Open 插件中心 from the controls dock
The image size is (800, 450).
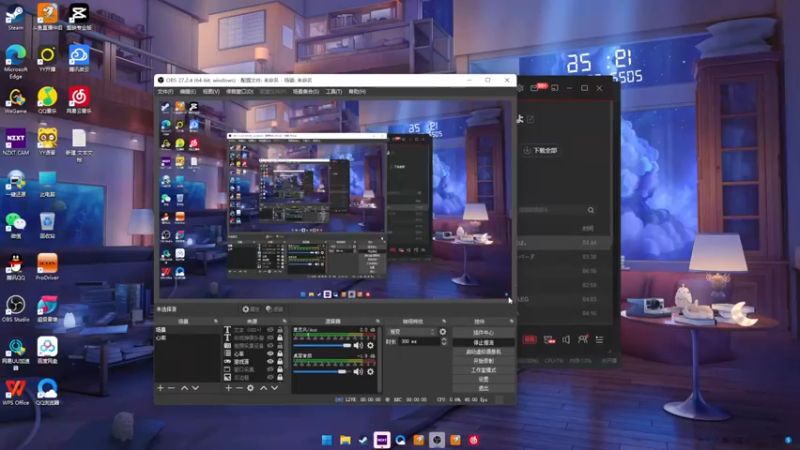(484, 333)
